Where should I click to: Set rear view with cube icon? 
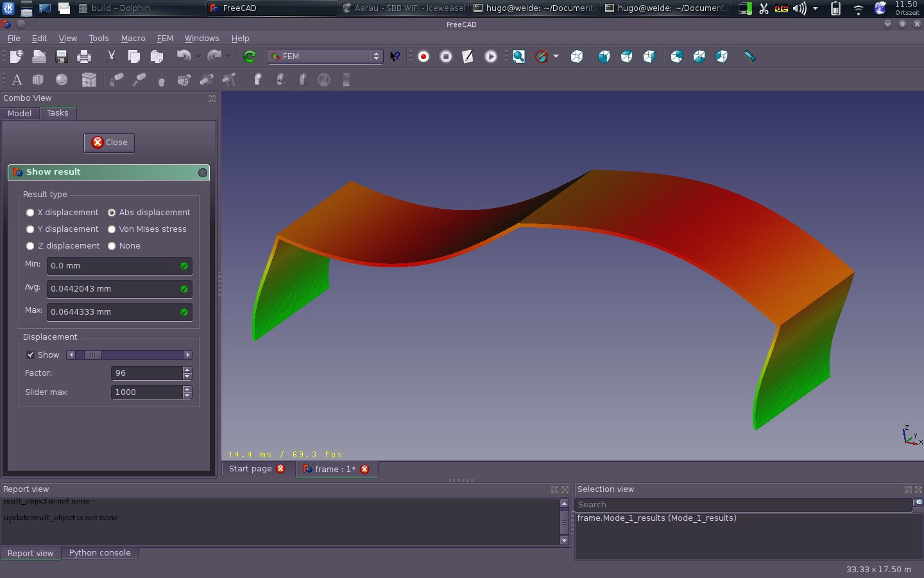tap(677, 57)
